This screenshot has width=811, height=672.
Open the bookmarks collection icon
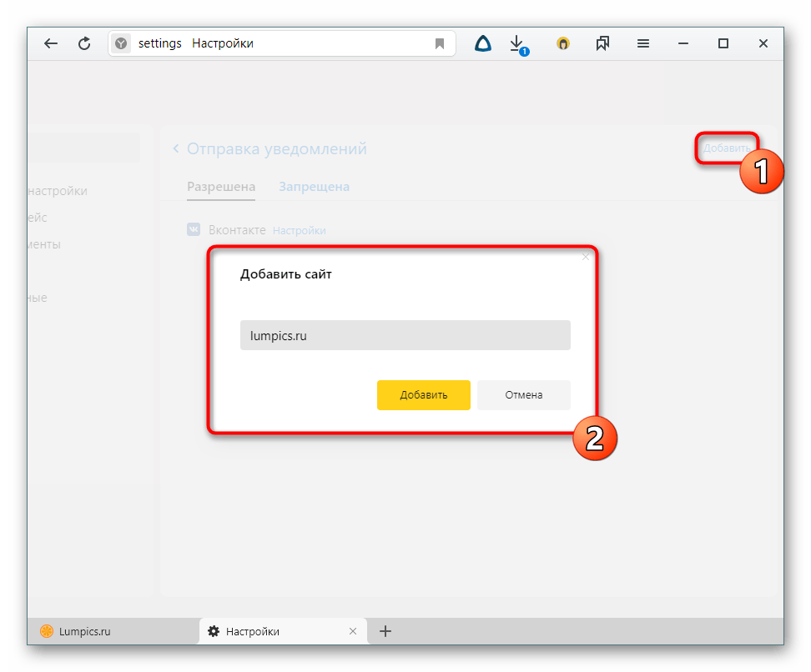pyautogui.click(x=602, y=43)
